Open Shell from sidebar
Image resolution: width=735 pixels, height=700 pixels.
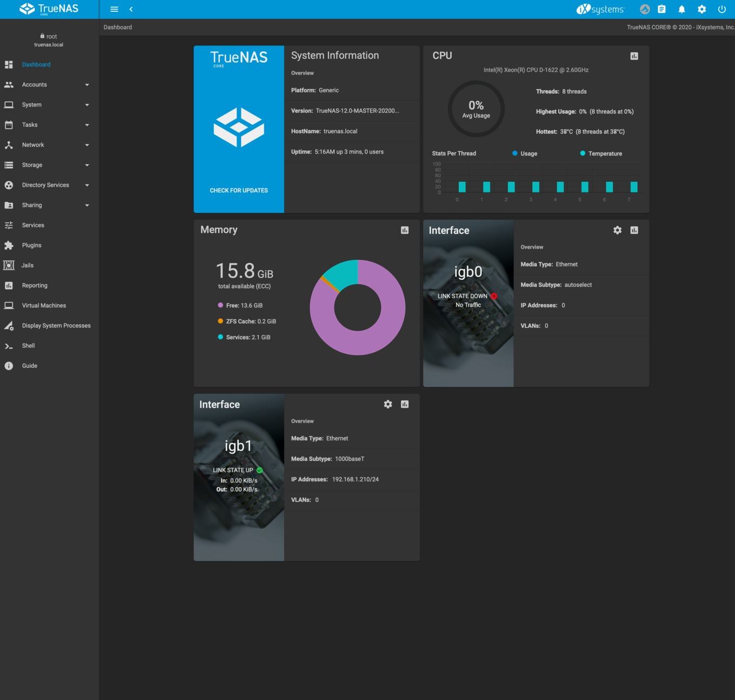28,346
